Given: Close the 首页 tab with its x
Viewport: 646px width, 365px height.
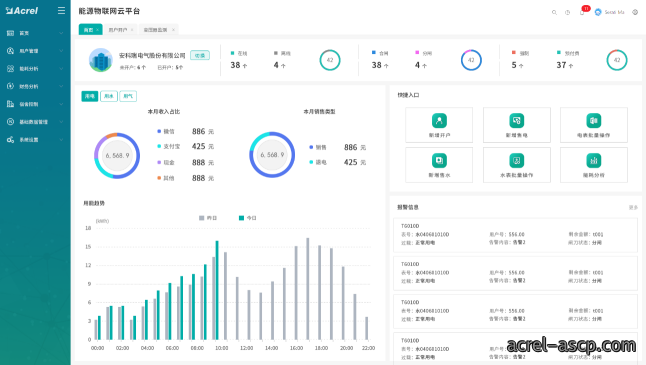Looking at the screenshot, I should coord(97,30).
